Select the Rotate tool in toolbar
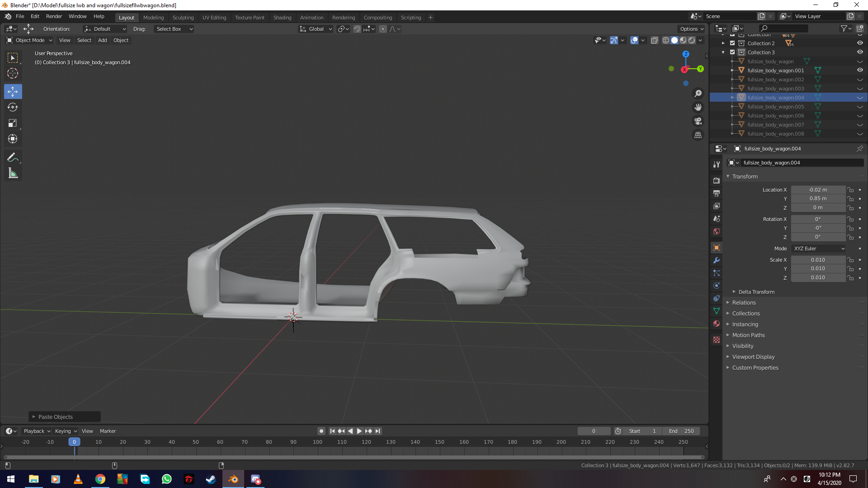Viewport: 868px width, 488px height. coord(13,107)
